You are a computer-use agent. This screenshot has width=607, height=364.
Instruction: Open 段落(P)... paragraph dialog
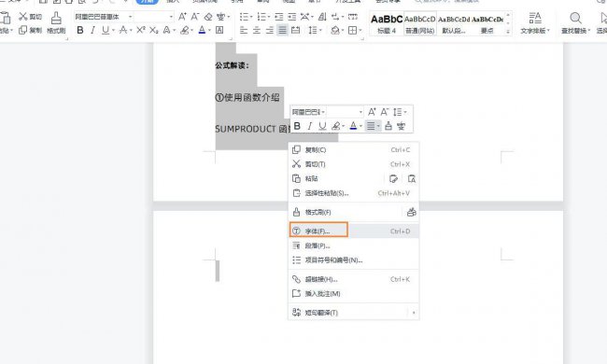[353, 245]
